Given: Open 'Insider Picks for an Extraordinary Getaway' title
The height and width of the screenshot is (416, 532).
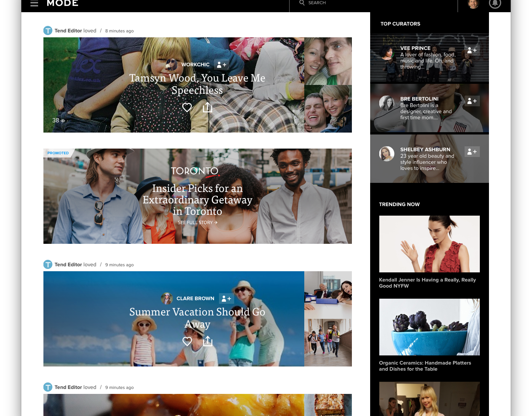Looking at the screenshot, I should click(197, 200).
